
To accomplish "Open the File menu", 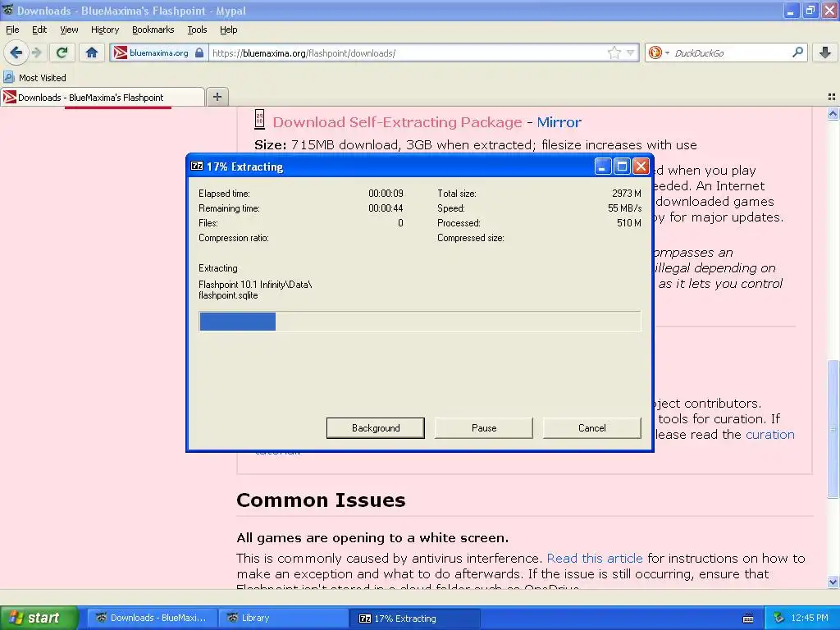I will pyautogui.click(x=12, y=30).
